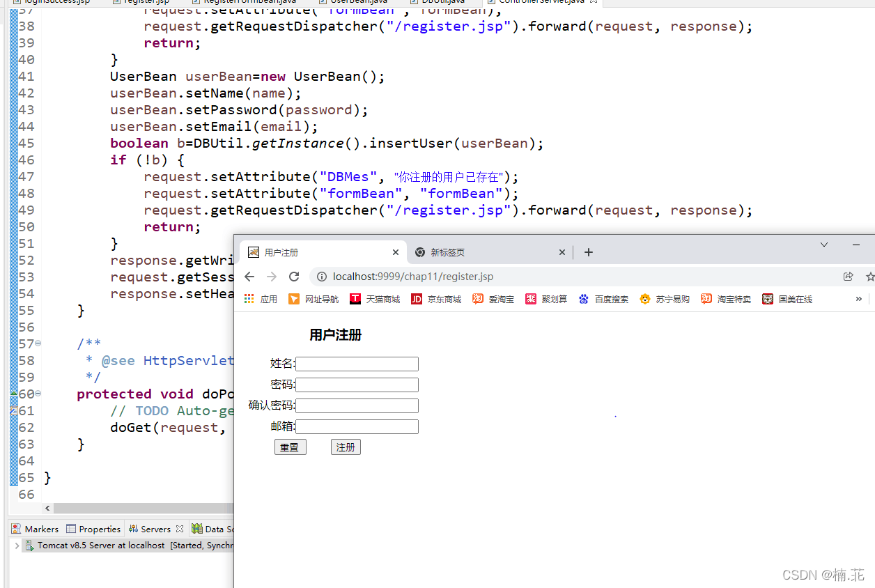
Task: Click the page reload icon
Action: tap(294, 276)
